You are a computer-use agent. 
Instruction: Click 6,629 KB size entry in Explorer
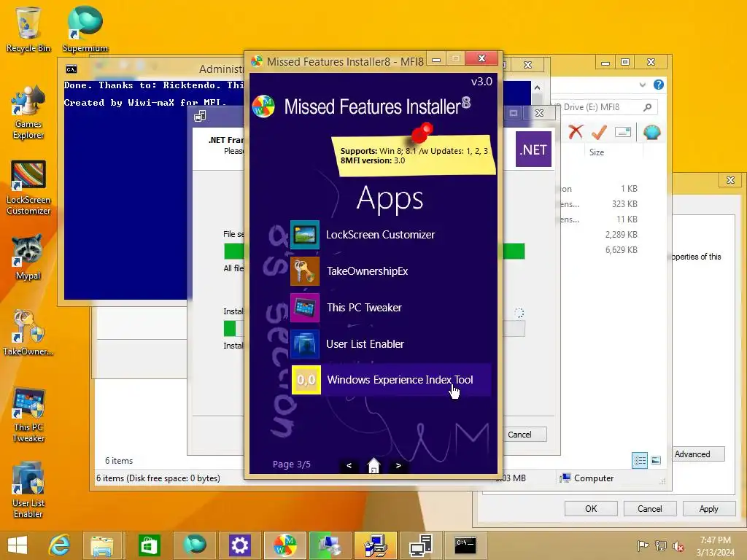pyautogui.click(x=622, y=249)
